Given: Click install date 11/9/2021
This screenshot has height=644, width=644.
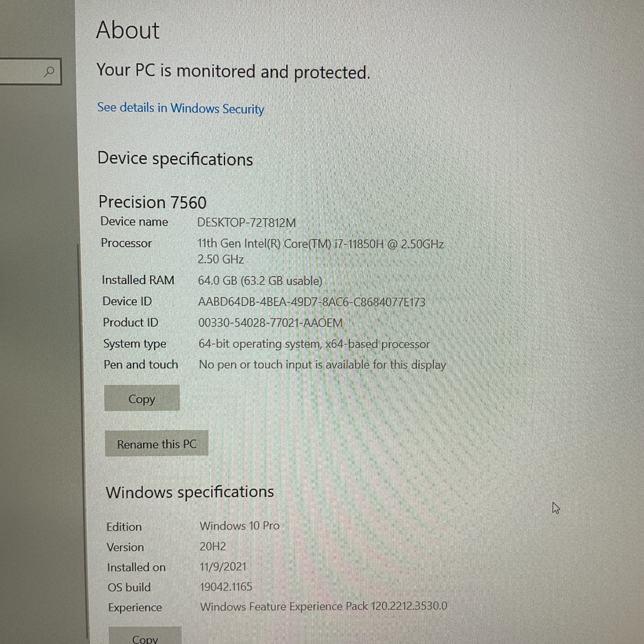Looking at the screenshot, I should 223,567.
